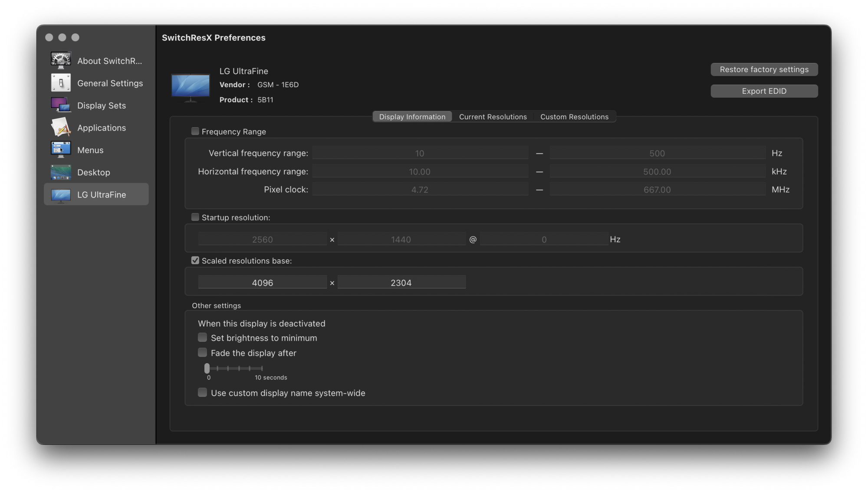The height and width of the screenshot is (493, 868).
Task: Click LG UltraFine monitor sidebar icon
Action: click(x=61, y=195)
